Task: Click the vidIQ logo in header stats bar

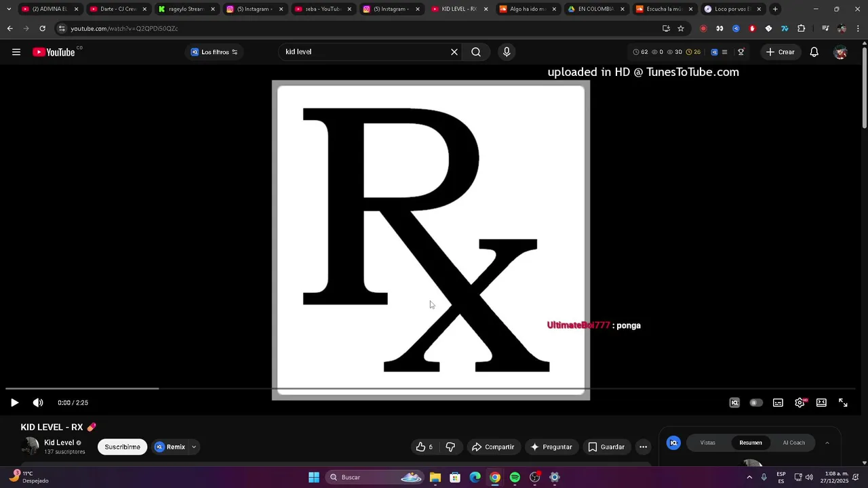Action: pyautogui.click(x=714, y=52)
